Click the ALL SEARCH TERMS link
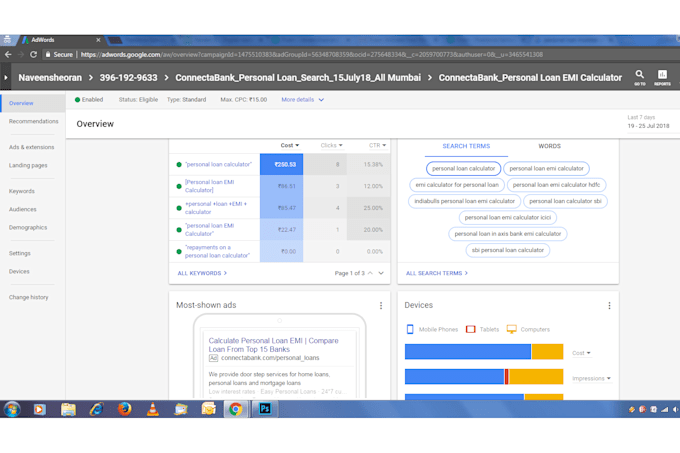This screenshot has width=680, height=453. click(437, 273)
